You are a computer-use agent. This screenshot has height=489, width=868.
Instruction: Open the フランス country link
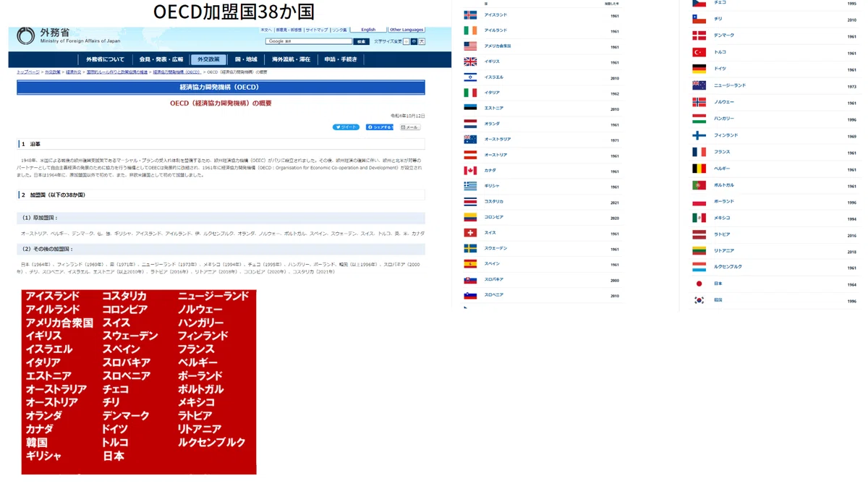coord(722,152)
